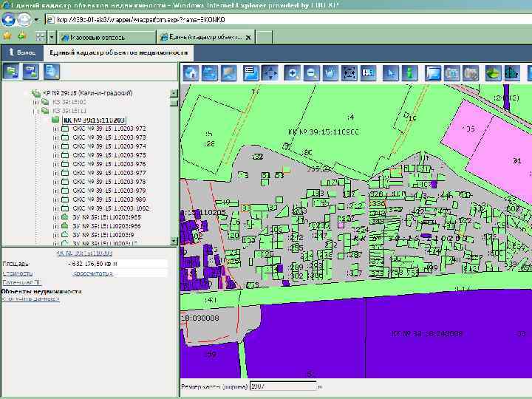Select the СКС № 39:15:110203:976 tree item
The width and height of the screenshot is (532, 399).
click(109, 164)
